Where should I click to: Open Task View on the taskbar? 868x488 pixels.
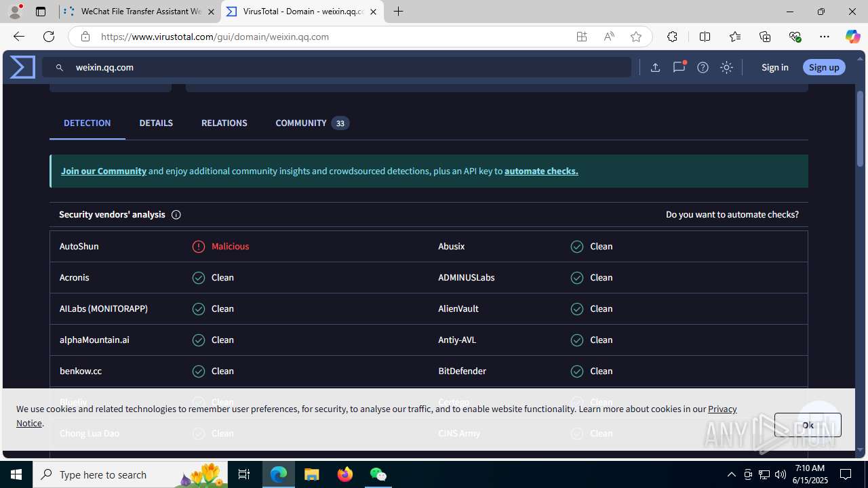(x=244, y=474)
